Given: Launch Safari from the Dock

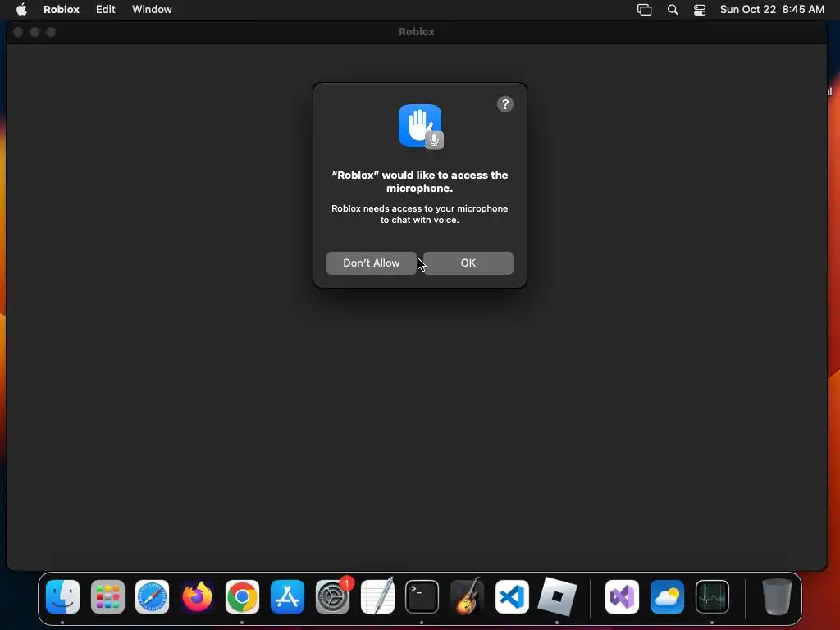Looking at the screenshot, I should tap(152, 597).
